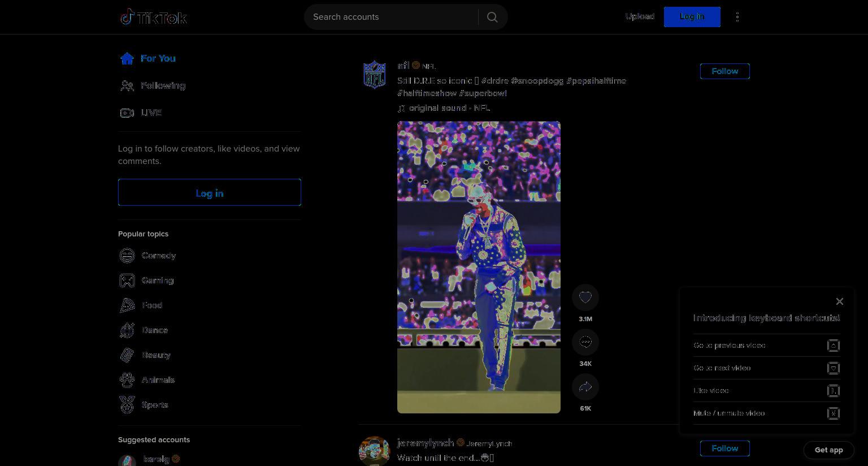Click the Sports medal icon

click(127, 405)
